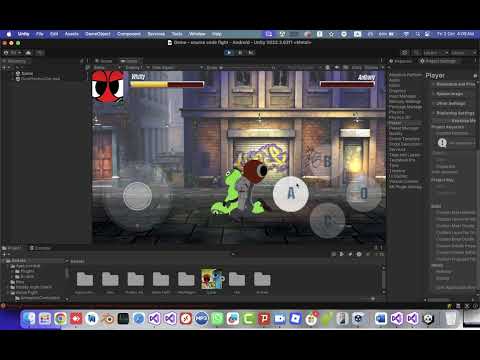This screenshot has width=480, height=360.
Task: Select Preset Manager in settings list
Action: (404, 128)
